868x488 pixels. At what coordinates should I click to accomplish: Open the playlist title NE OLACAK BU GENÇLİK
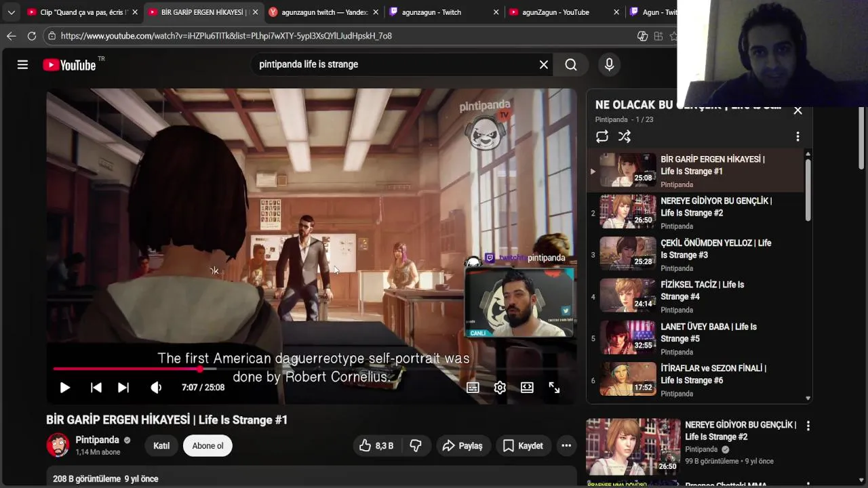click(x=688, y=105)
